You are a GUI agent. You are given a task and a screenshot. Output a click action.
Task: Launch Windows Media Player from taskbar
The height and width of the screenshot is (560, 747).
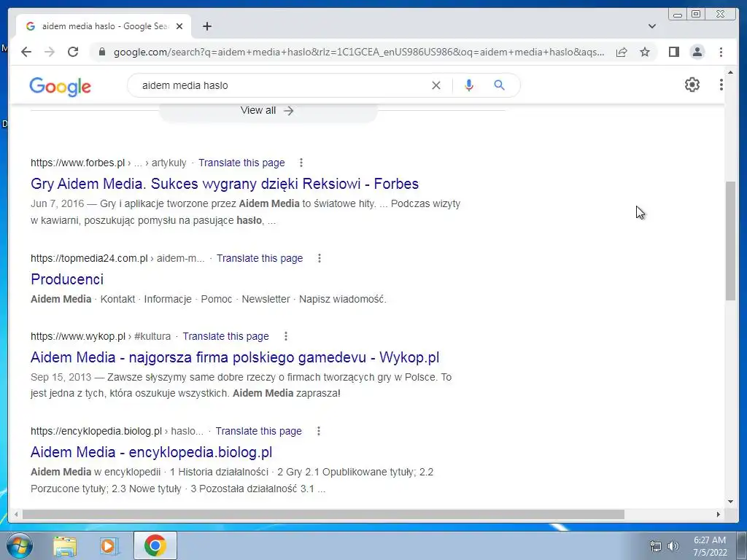109,545
